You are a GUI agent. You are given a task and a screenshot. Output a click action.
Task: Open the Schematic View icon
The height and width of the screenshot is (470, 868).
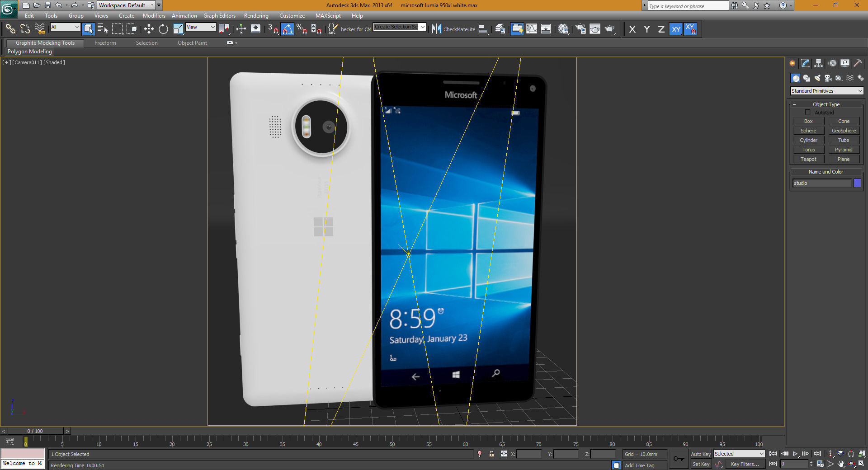click(546, 29)
